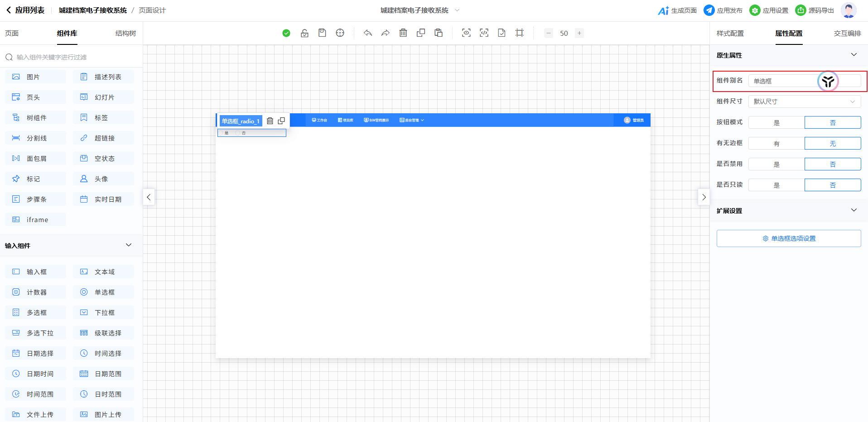Increase zoom with the plus button
The image size is (868, 422).
click(x=579, y=33)
